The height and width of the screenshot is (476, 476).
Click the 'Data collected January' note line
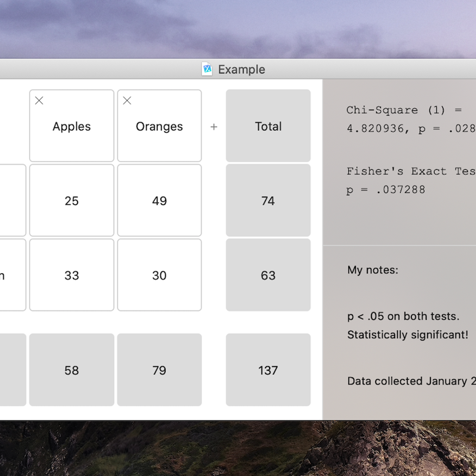click(x=412, y=381)
